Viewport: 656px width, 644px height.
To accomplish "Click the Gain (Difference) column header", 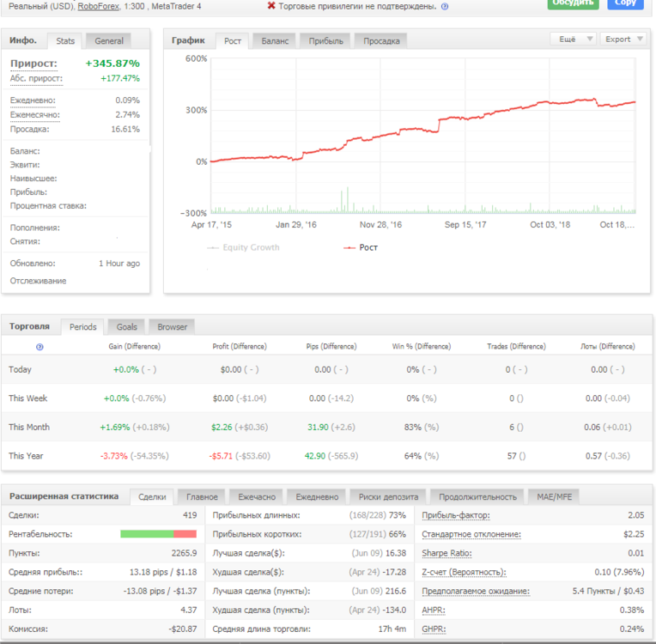I will pyautogui.click(x=134, y=347).
